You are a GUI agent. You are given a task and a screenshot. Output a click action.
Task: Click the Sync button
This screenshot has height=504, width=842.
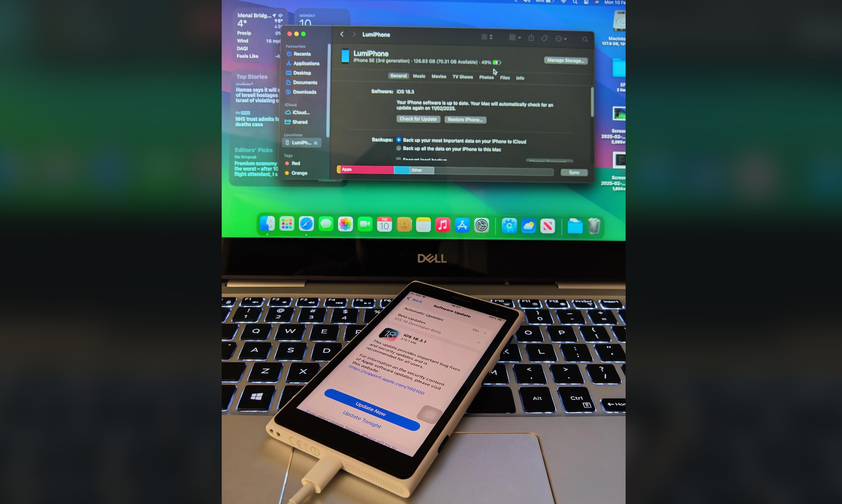574,172
